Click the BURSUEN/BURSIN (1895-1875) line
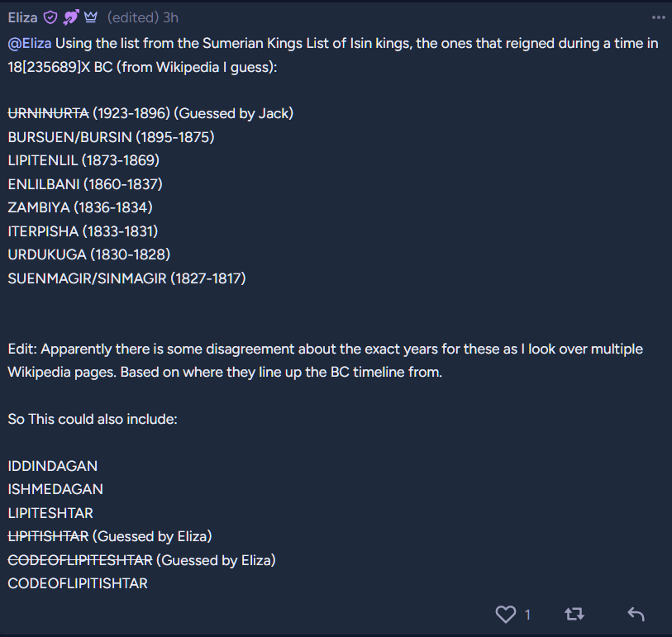Screen dimensions: 672x637 (111, 136)
